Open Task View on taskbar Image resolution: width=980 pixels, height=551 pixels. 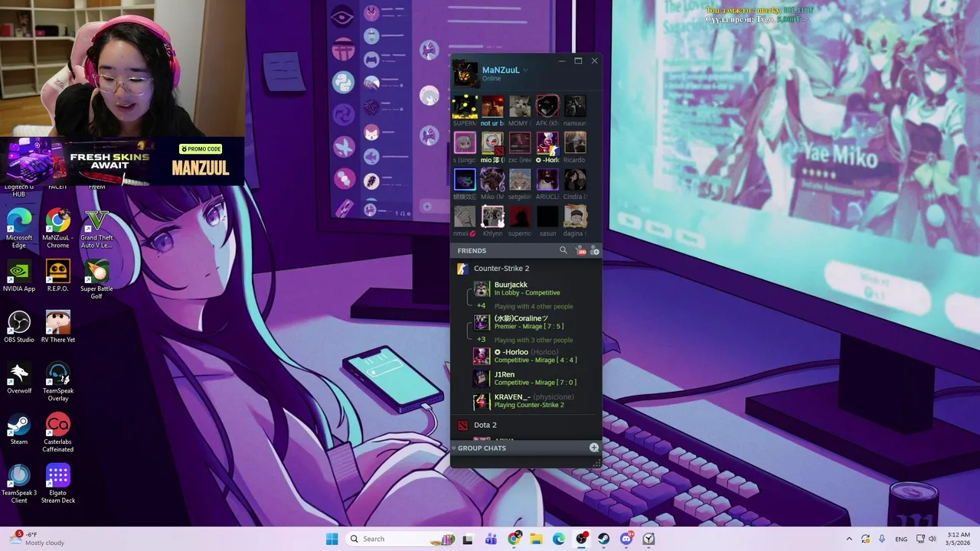(x=468, y=539)
